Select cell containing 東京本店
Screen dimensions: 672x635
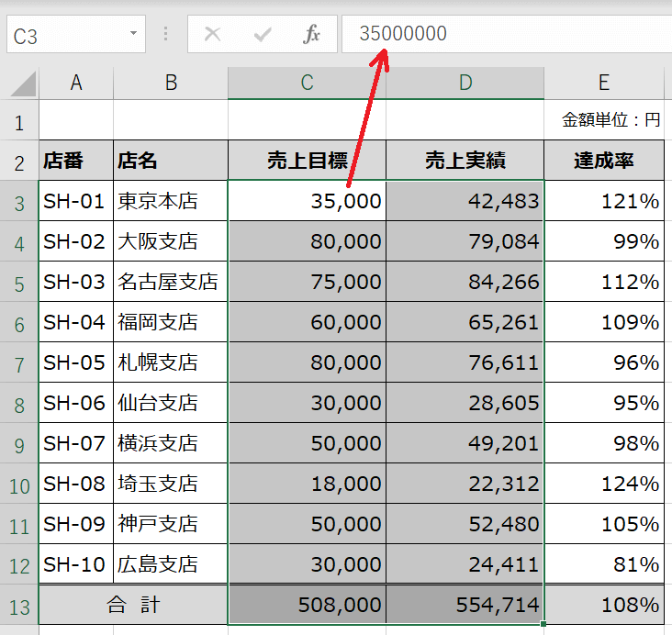(171, 201)
